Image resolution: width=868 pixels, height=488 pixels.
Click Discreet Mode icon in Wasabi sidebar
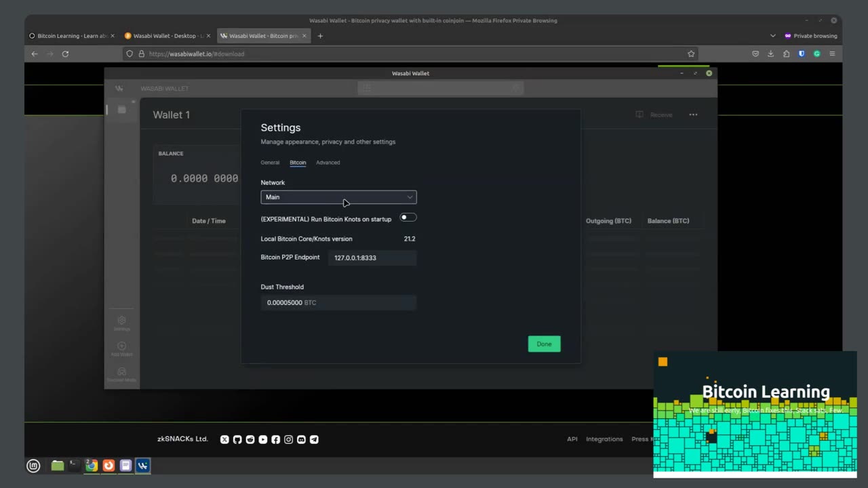tap(122, 371)
